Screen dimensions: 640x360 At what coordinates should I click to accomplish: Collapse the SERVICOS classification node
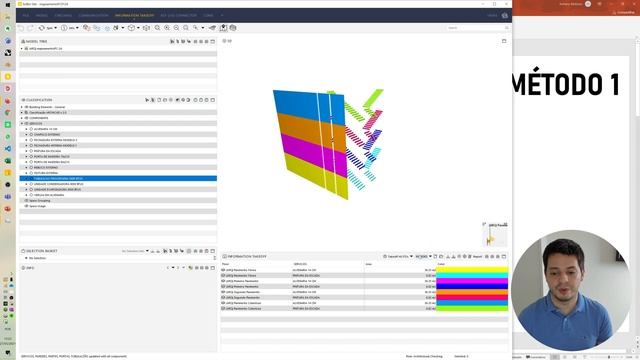click(x=22, y=123)
